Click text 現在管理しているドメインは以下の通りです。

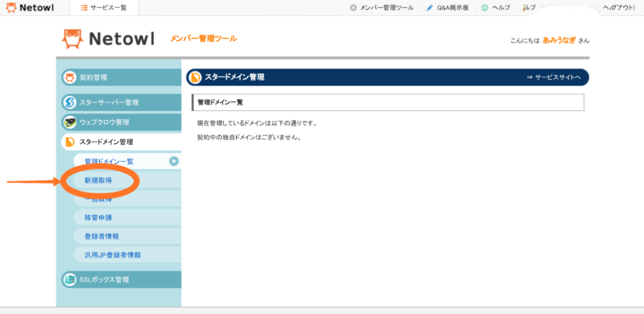pos(257,123)
